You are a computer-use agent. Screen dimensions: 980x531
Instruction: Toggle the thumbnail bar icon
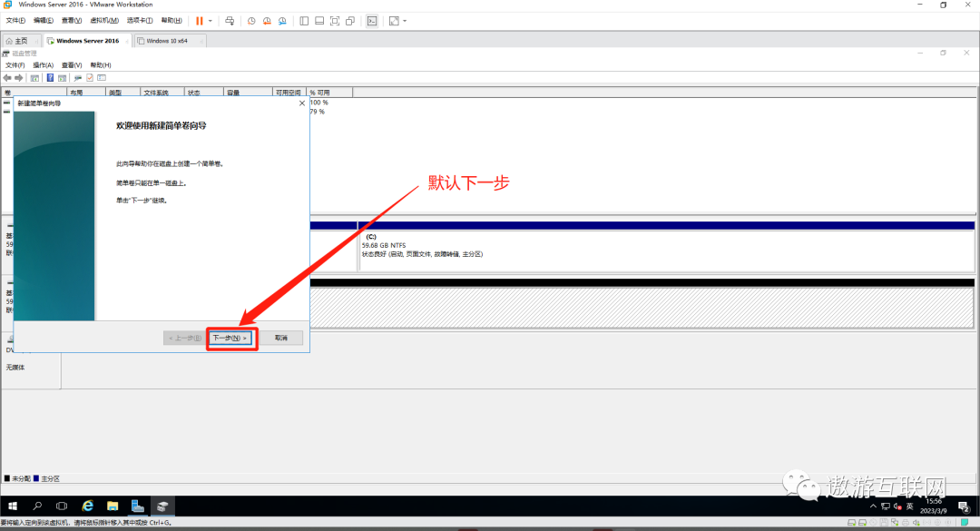[x=319, y=21]
